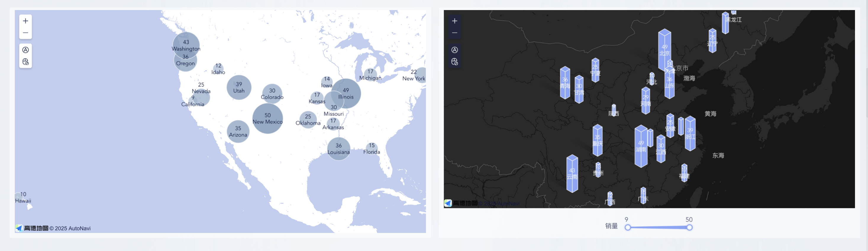Screen dimensions: 868x251
Task: Toggle text labels on dark China map
Action: tap(454, 50)
